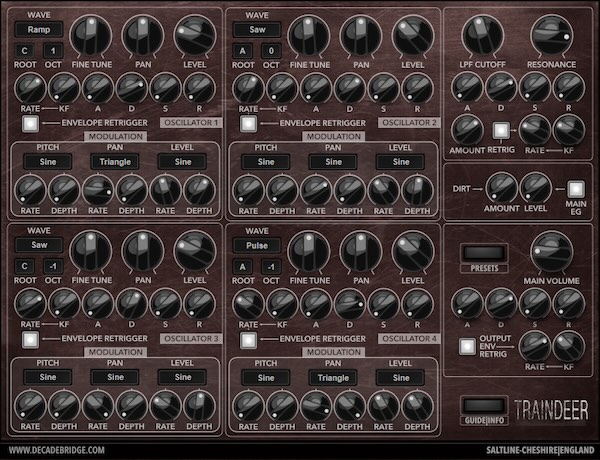Click the Oscillator 1 label
The height and width of the screenshot is (460, 600).
[x=191, y=122]
